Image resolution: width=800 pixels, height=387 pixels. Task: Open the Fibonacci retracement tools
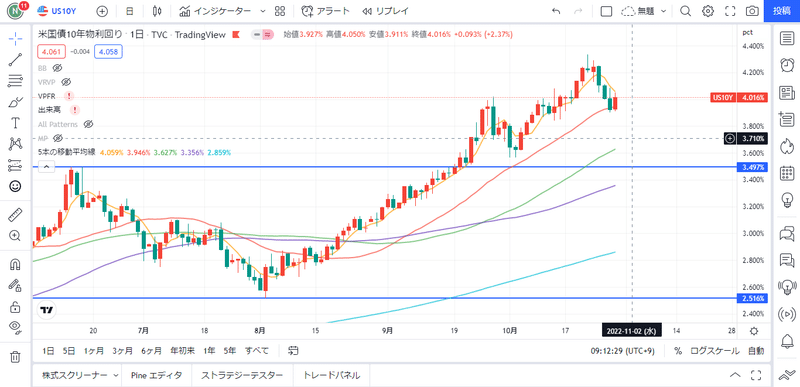15,80
